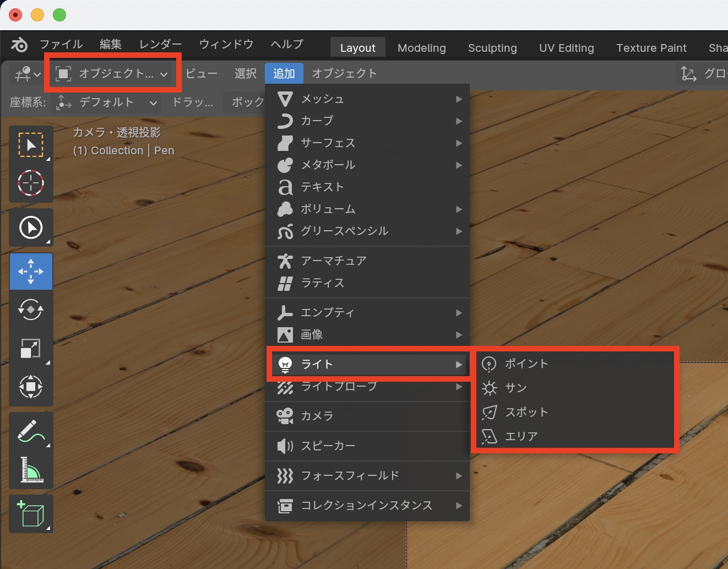Switch to the Modeling workspace tab
This screenshot has width=728, height=569.
click(421, 47)
